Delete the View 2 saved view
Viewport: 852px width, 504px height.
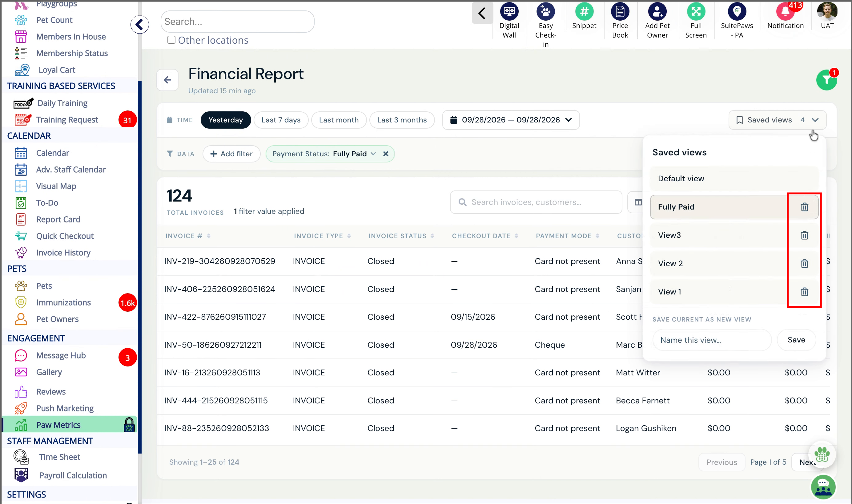(x=804, y=263)
